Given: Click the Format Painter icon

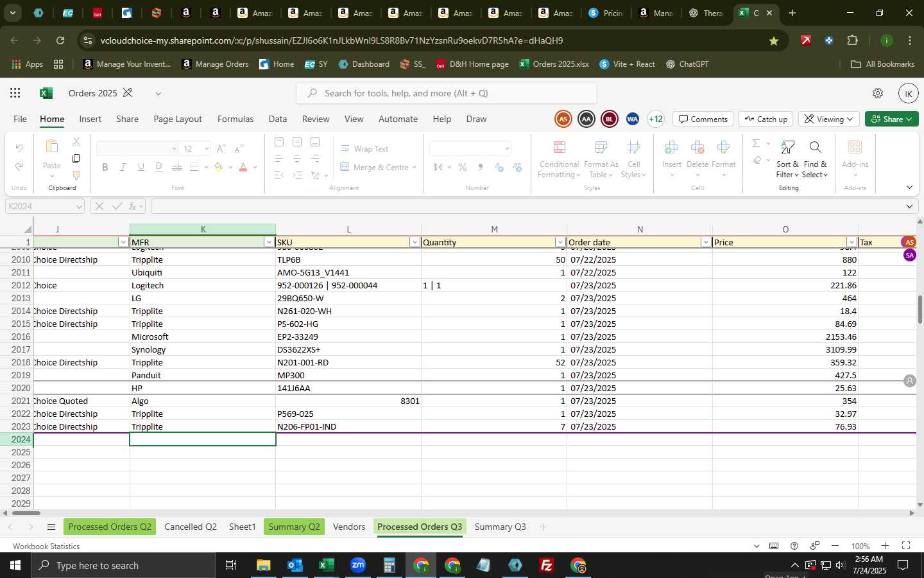Looking at the screenshot, I should [x=76, y=175].
